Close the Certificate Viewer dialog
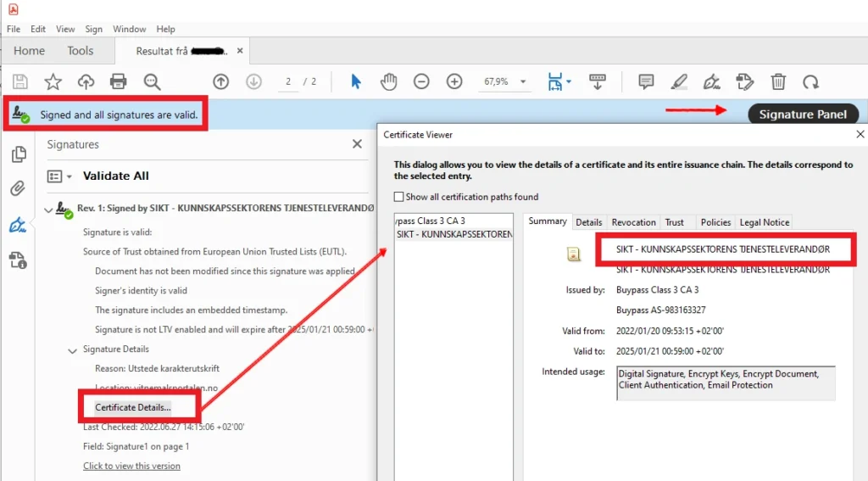Image resolution: width=868 pixels, height=481 pixels. [x=860, y=134]
